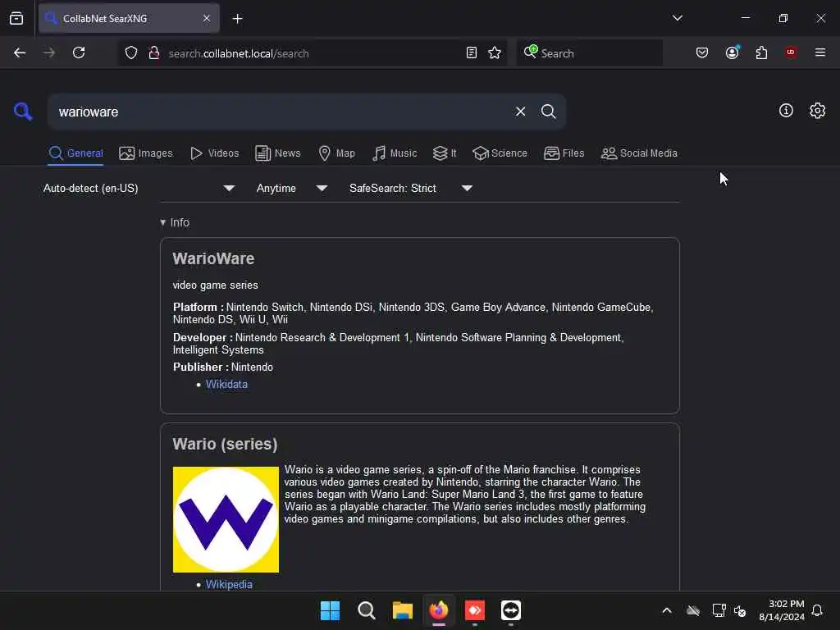840x630 pixels.
Task: Show hidden system tray icons
Action: 667,610
